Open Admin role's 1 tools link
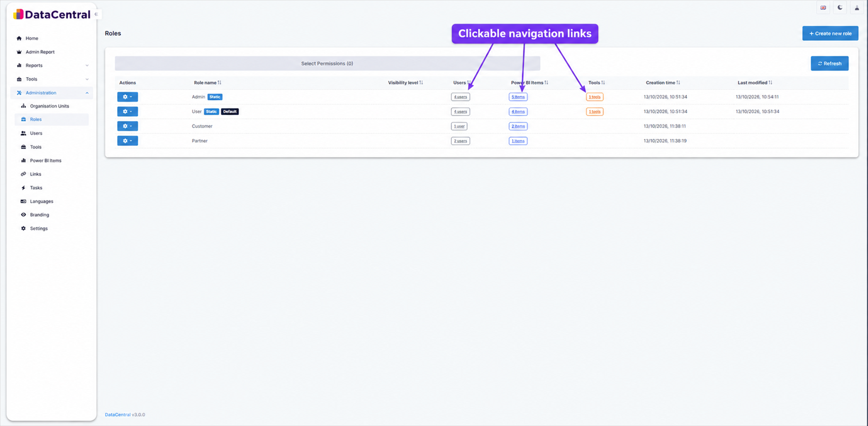 [x=595, y=97]
